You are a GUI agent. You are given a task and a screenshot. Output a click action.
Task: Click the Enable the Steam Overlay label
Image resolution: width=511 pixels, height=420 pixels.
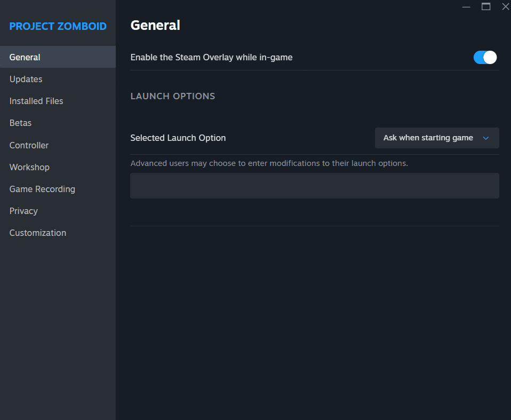pos(211,57)
